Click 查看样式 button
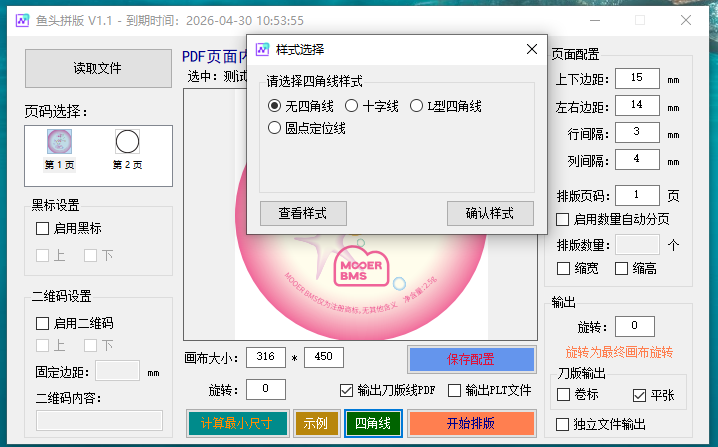The height and width of the screenshot is (447, 718). (303, 213)
